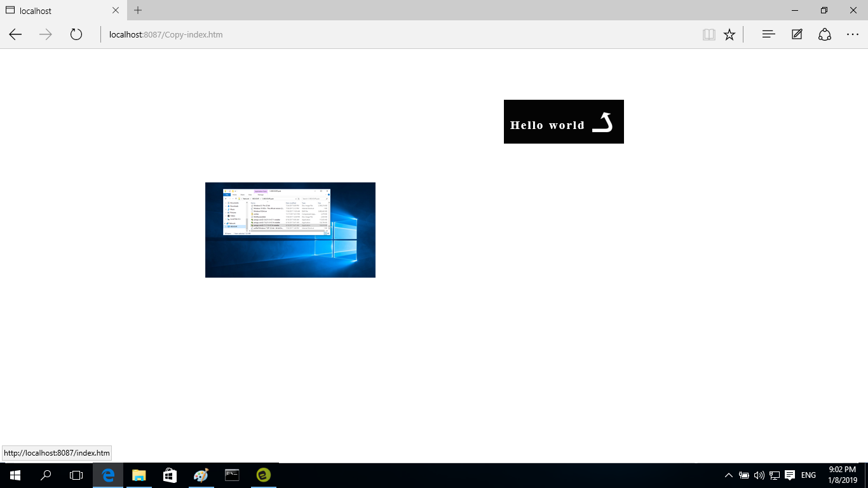Open the volume control in system tray
Viewport: 868px width, 488px height.
[759, 475]
